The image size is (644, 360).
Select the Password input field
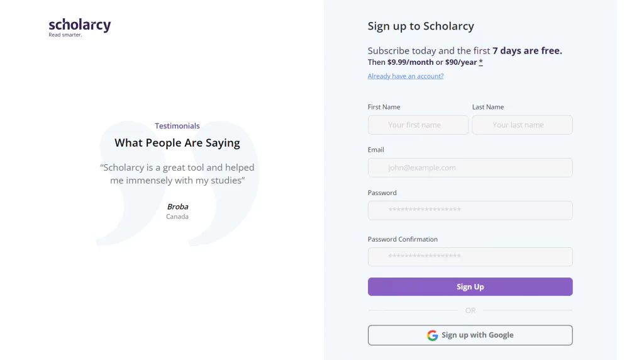coord(470,210)
